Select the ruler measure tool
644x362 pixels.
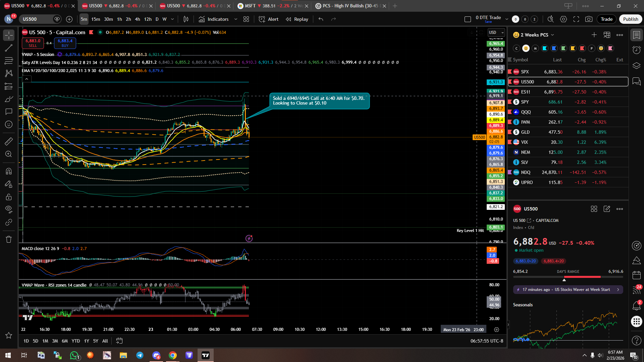coord(9,141)
